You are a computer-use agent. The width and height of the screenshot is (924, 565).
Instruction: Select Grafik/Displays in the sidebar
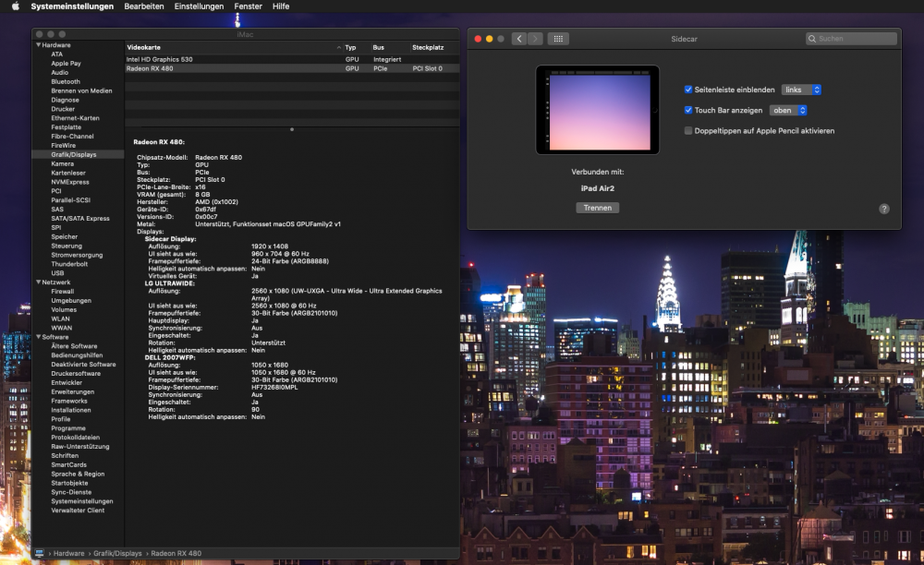click(74, 155)
